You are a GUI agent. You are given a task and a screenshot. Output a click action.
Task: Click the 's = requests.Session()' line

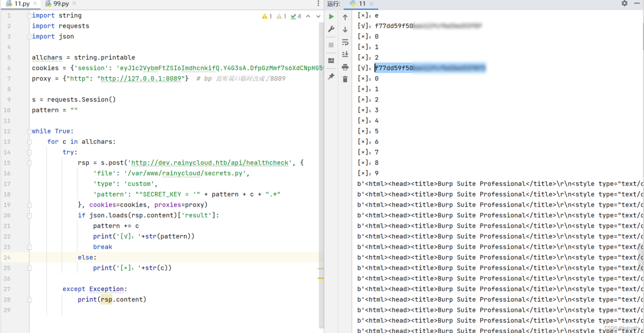74,100
